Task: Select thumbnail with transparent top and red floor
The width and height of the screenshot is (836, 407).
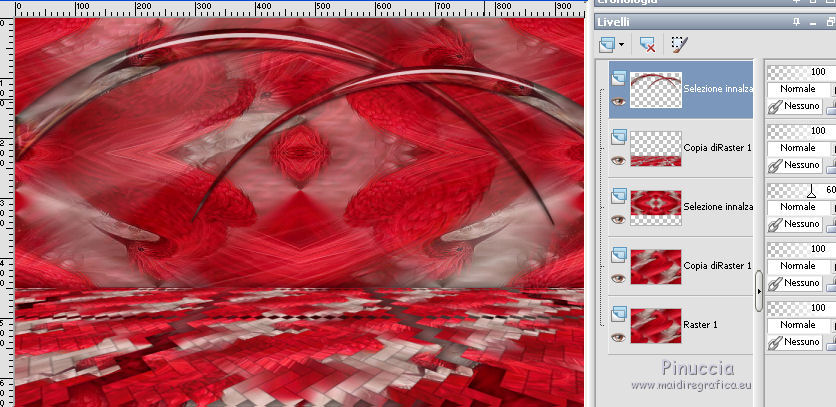Action: (656, 148)
